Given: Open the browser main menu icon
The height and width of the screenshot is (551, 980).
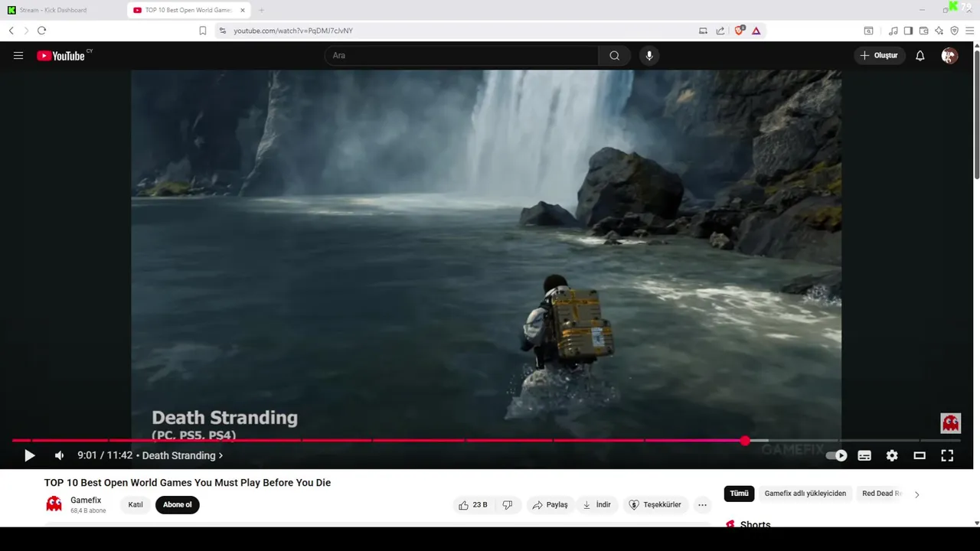Looking at the screenshot, I should pos(969,31).
